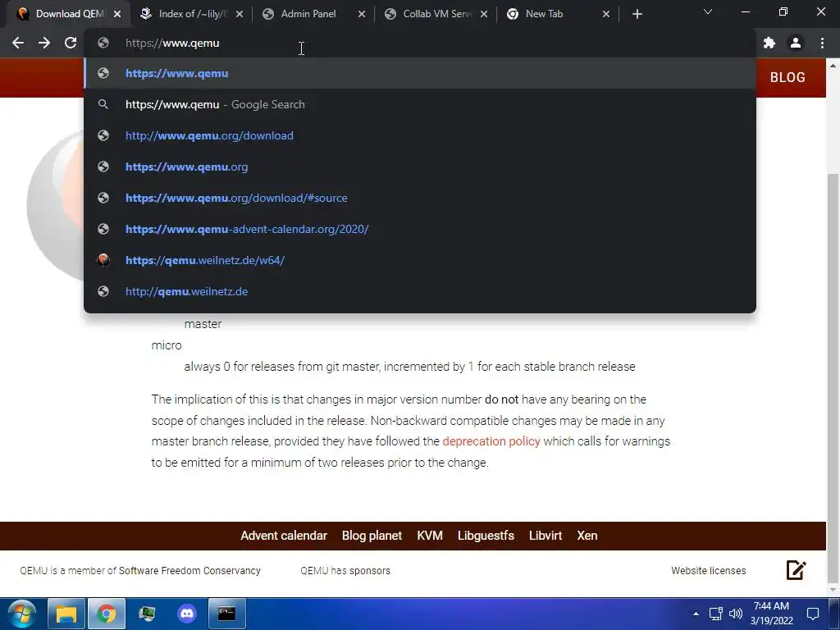840x630 pixels.
Task: Open the tab search chevron
Action: pos(708,11)
